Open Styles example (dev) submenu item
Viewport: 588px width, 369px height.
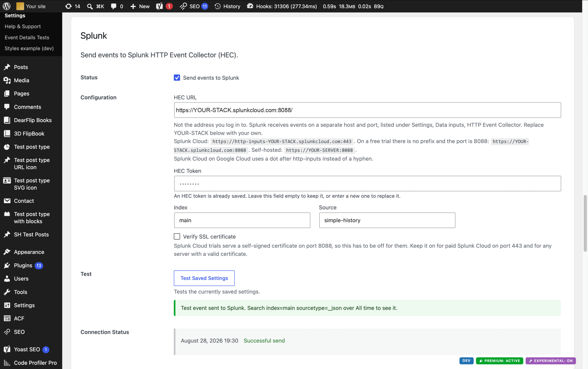(29, 48)
